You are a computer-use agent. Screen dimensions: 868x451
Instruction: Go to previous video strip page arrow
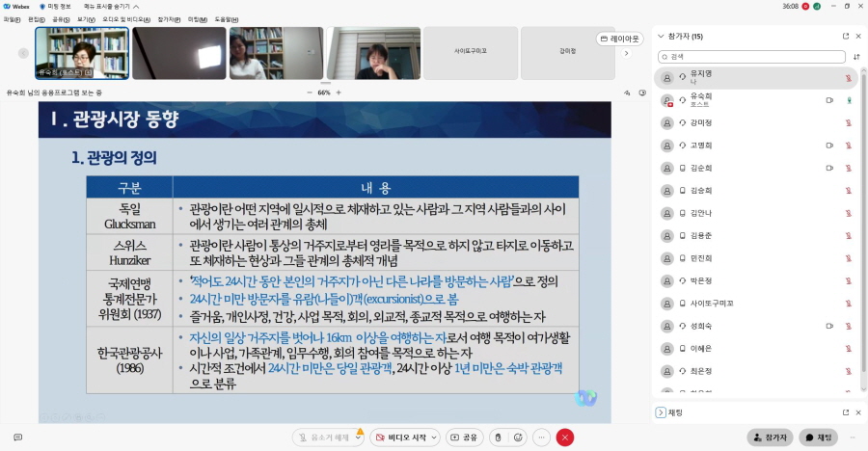pos(23,53)
